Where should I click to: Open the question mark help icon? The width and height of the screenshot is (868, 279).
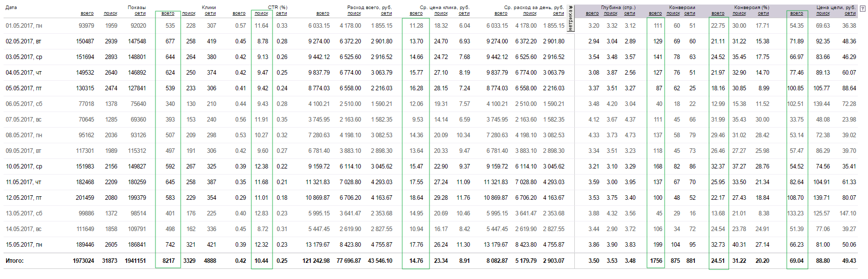(x=863, y=9)
